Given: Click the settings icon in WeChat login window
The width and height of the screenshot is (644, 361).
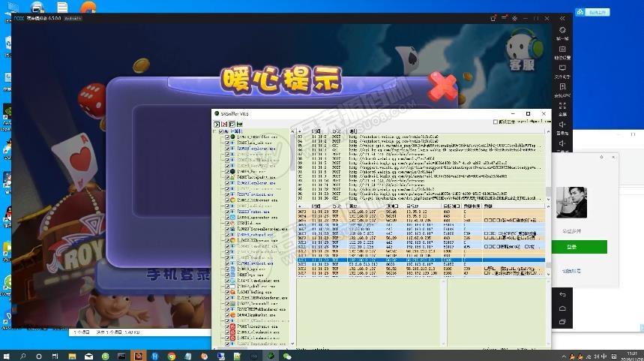Looking at the screenshot, I should tap(602, 157).
